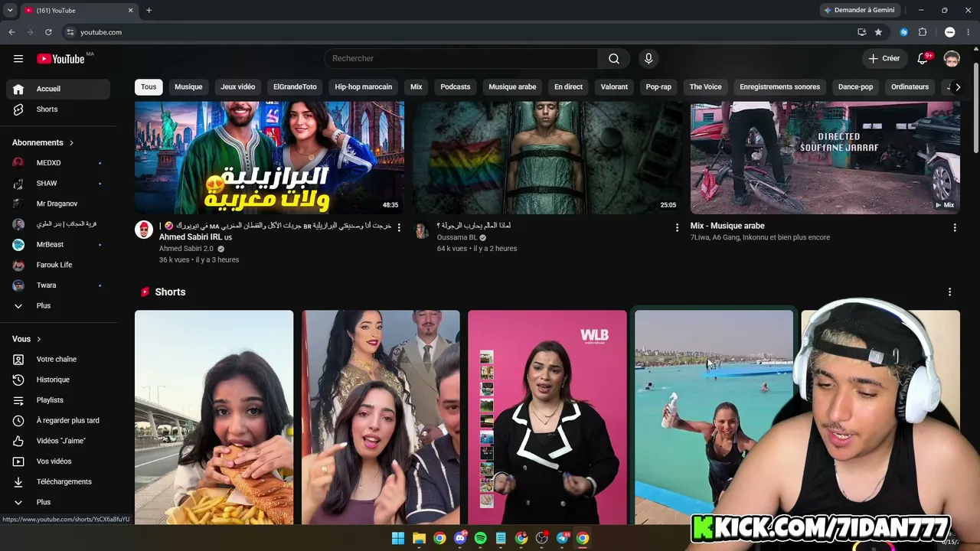Screen dimensions: 980x551
Task: Close the (161) YouTube tab
Action: (130, 10)
